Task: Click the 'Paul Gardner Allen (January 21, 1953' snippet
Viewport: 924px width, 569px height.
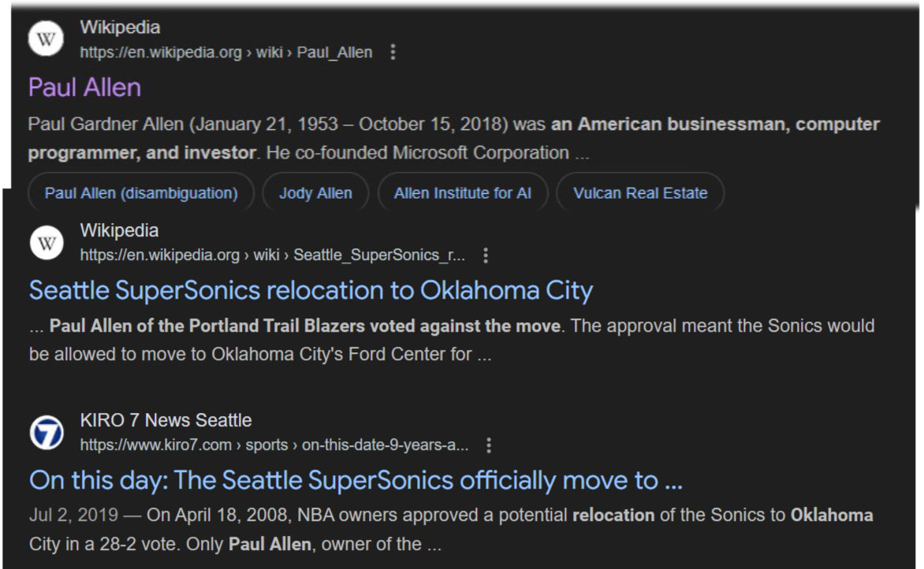Action: coord(454,139)
